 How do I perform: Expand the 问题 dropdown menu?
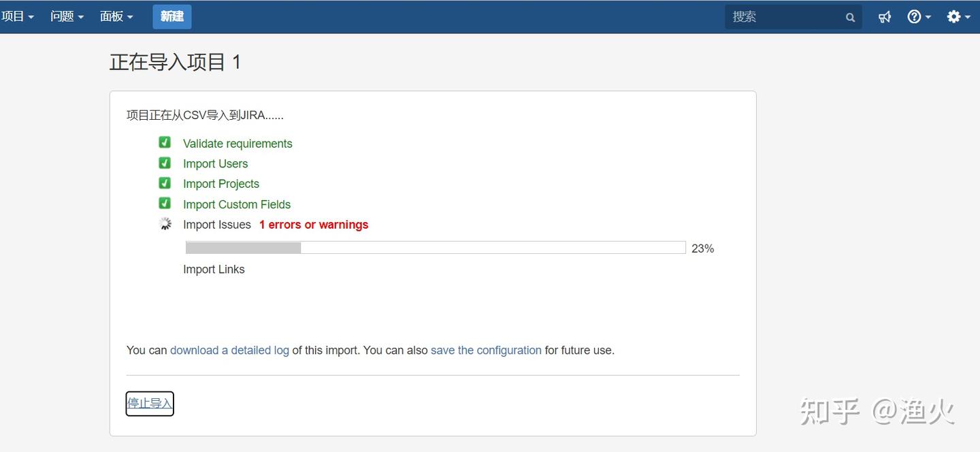tap(67, 16)
